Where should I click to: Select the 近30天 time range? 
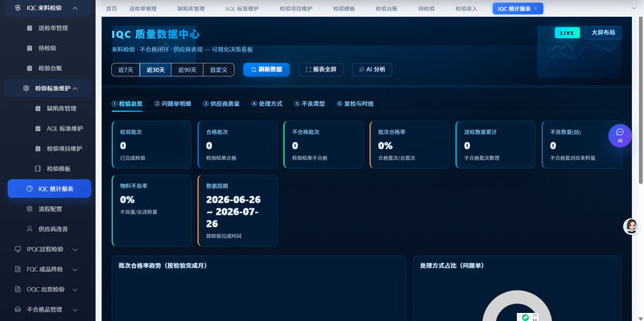click(155, 70)
